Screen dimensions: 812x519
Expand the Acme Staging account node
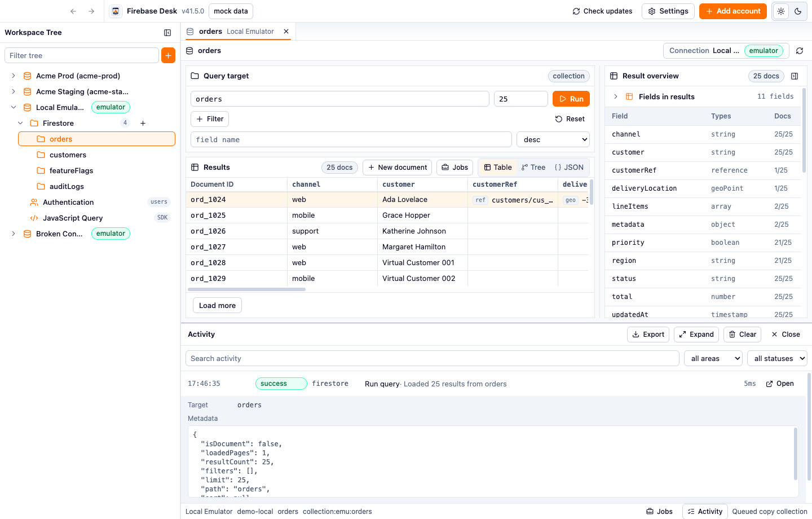tap(14, 91)
